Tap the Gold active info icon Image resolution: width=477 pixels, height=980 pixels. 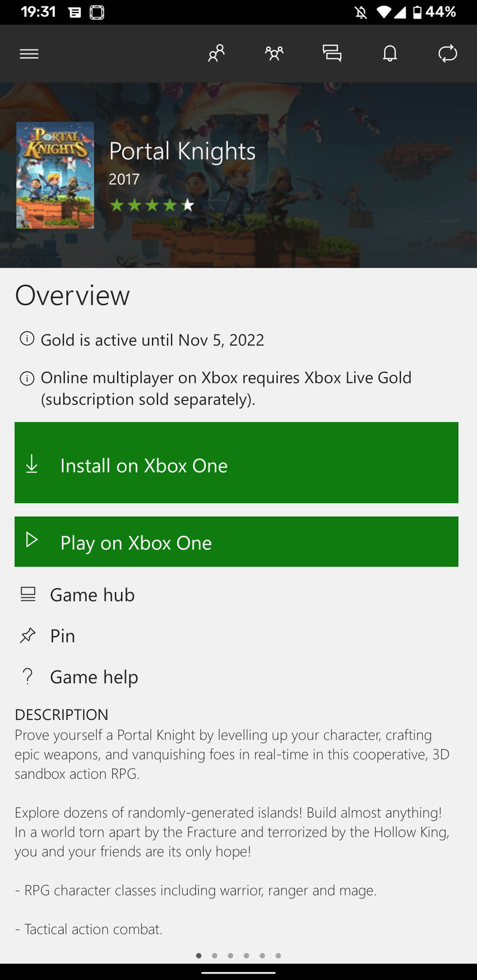coord(27,339)
